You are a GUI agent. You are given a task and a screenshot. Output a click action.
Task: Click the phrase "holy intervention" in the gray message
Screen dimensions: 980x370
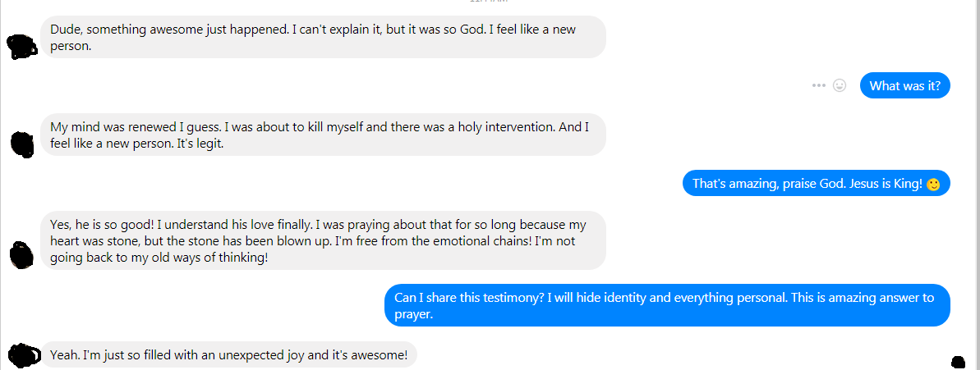click(508, 126)
